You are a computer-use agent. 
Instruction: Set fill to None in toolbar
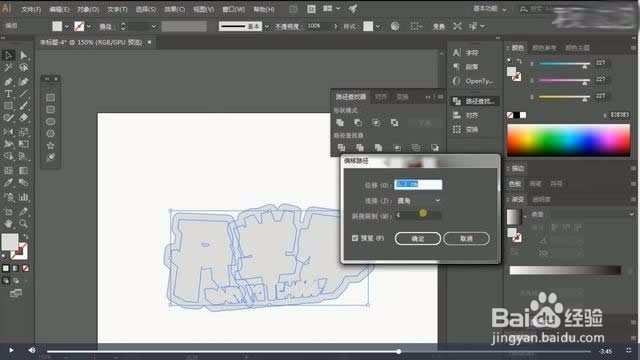click(25, 268)
